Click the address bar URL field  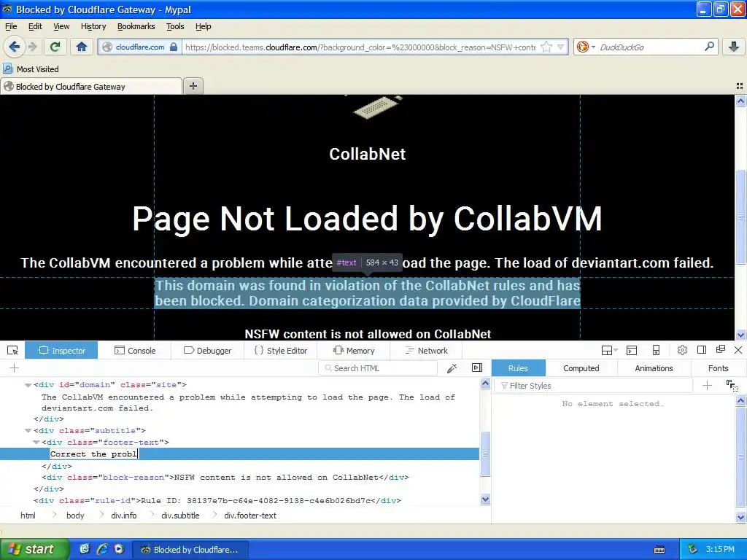[360, 47]
